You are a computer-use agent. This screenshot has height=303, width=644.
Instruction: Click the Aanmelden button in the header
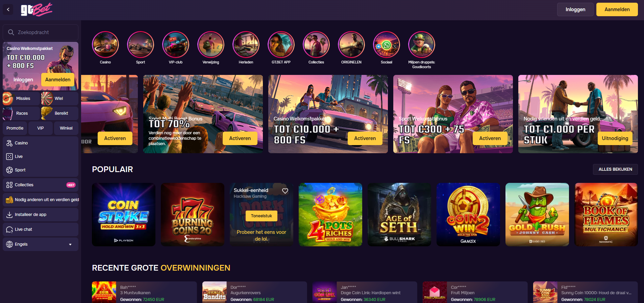(617, 9)
